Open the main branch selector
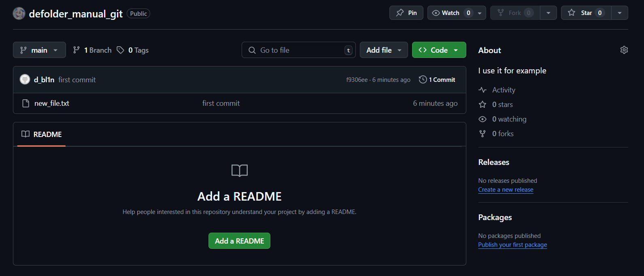The height and width of the screenshot is (276, 644). [x=39, y=50]
